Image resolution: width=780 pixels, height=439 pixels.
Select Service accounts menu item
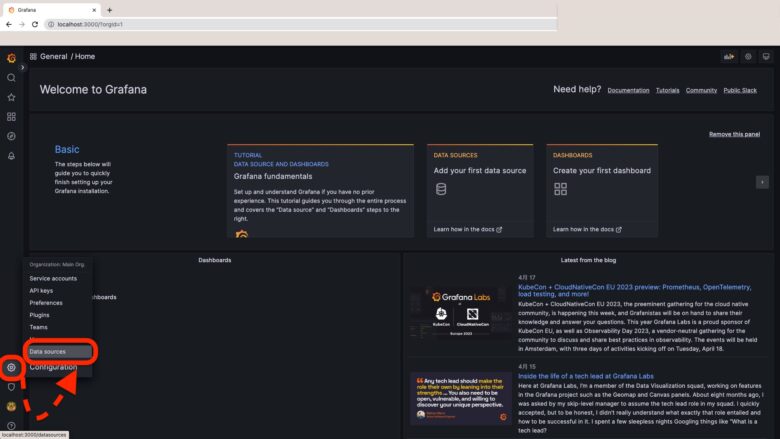[x=53, y=278]
